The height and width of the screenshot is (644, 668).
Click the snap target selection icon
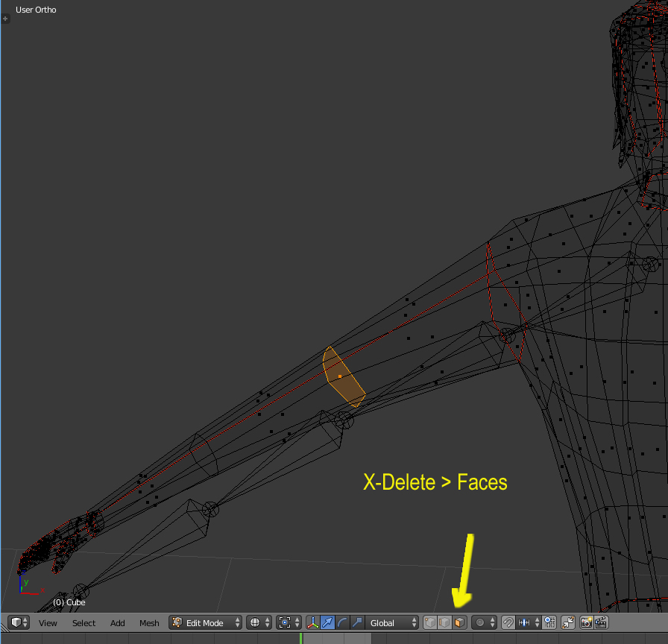(x=549, y=622)
